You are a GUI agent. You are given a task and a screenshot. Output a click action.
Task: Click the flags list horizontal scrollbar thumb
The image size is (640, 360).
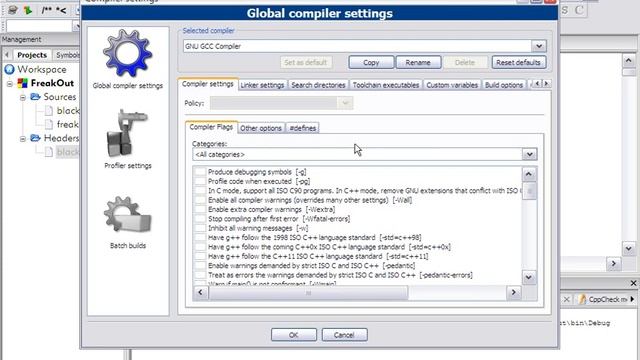pyautogui.click(x=308, y=292)
